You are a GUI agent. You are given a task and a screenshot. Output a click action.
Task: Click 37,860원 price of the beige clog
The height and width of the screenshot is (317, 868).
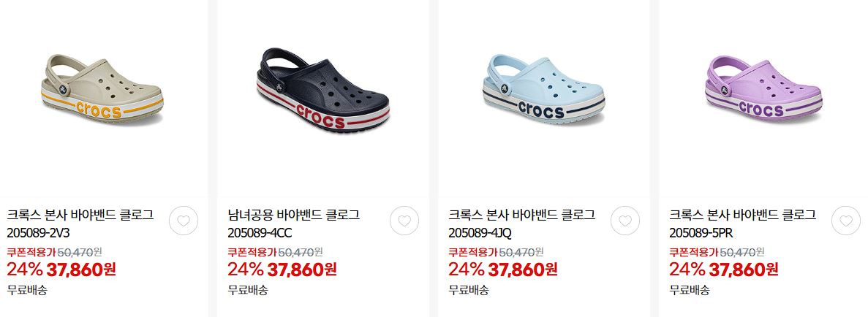(x=81, y=270)
